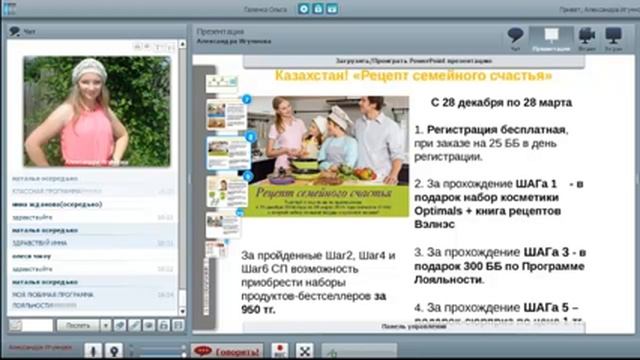
Task: Open the Video camera view
Action: 587,39
